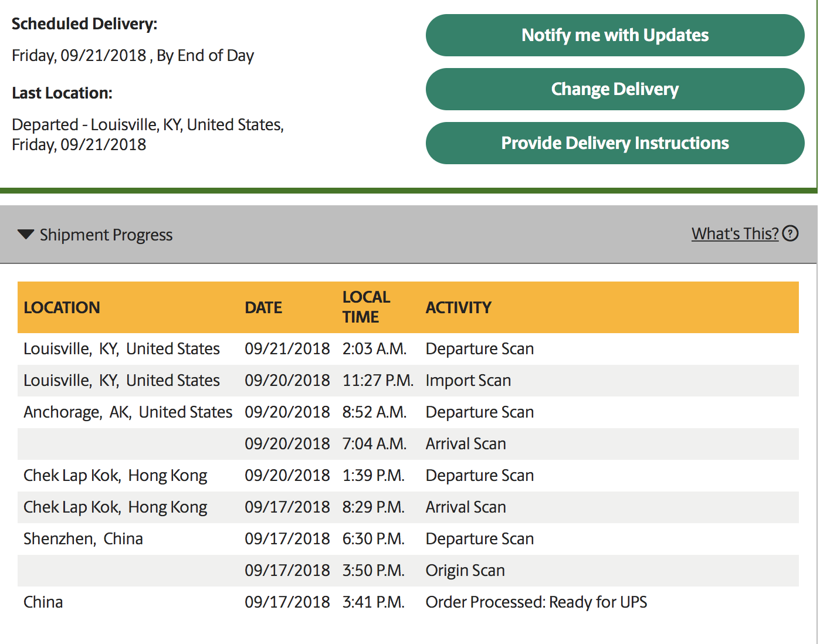Screen dimensions: 820x644
Task: Select the Import Scan activity row
Action: [408, 381]
